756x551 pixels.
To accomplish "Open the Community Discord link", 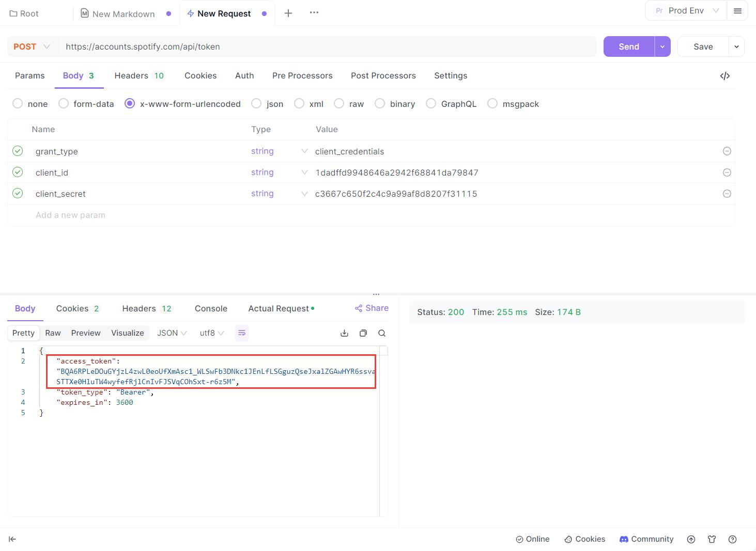I will point(646,539).
